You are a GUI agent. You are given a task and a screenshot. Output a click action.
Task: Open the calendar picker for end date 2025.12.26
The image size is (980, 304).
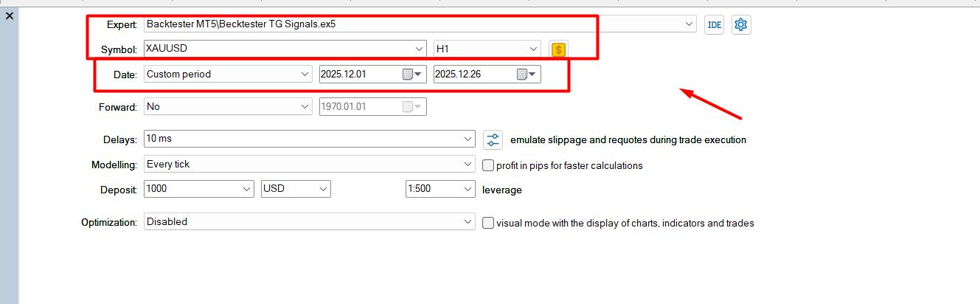click(527, 74)
